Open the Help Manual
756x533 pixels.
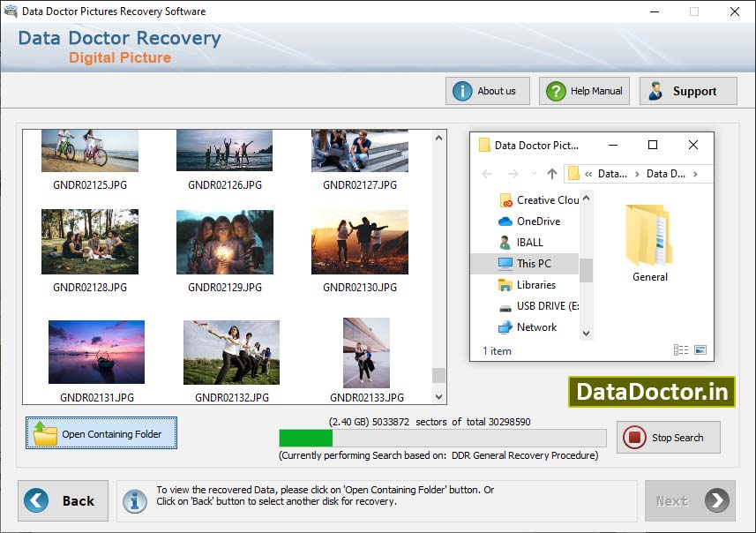583,90
